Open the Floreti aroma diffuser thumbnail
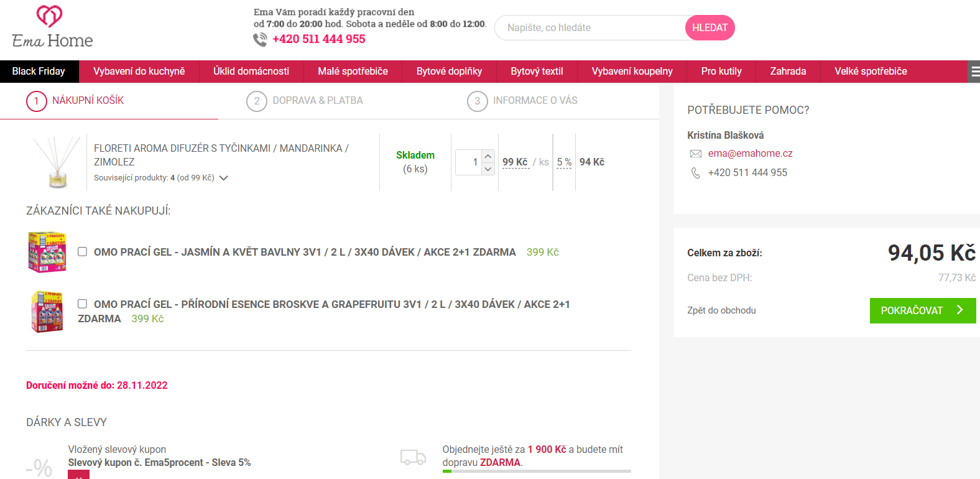 [57, 162]
